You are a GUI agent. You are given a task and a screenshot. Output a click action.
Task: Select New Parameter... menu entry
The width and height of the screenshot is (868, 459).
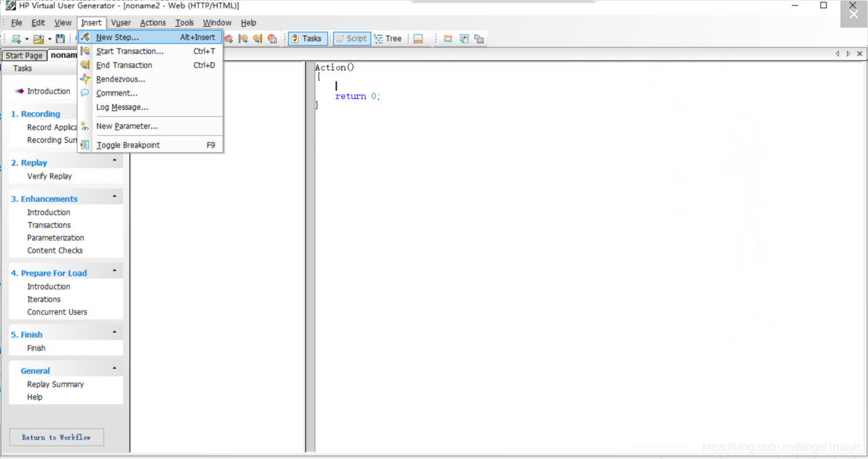(150, 126)
